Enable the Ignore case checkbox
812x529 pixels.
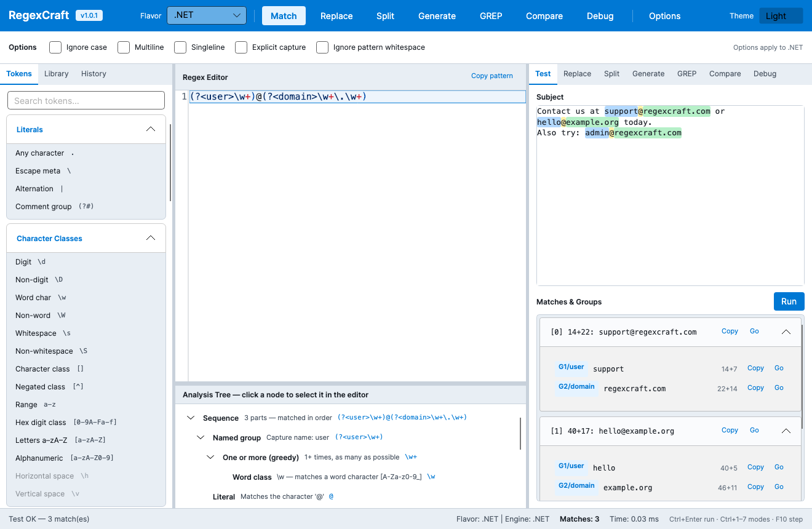click(x=55, y=47)
